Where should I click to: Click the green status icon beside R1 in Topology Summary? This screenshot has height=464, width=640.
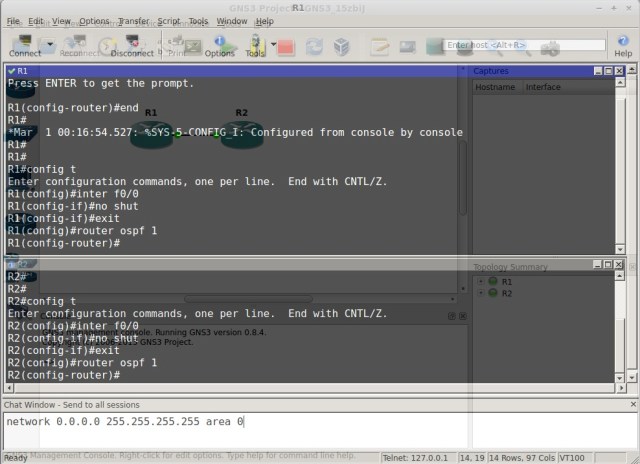pyautogui.click(x=493, y=281)
